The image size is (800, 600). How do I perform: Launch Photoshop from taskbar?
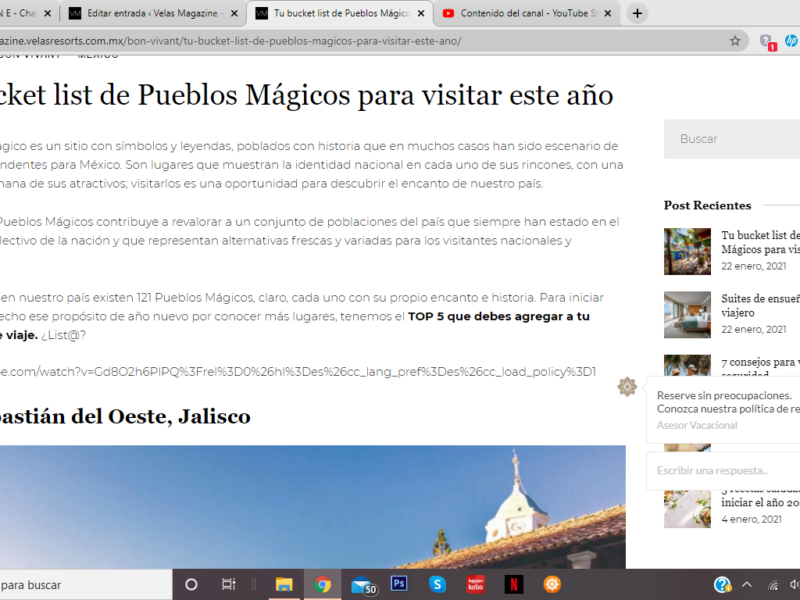[399, 583]
